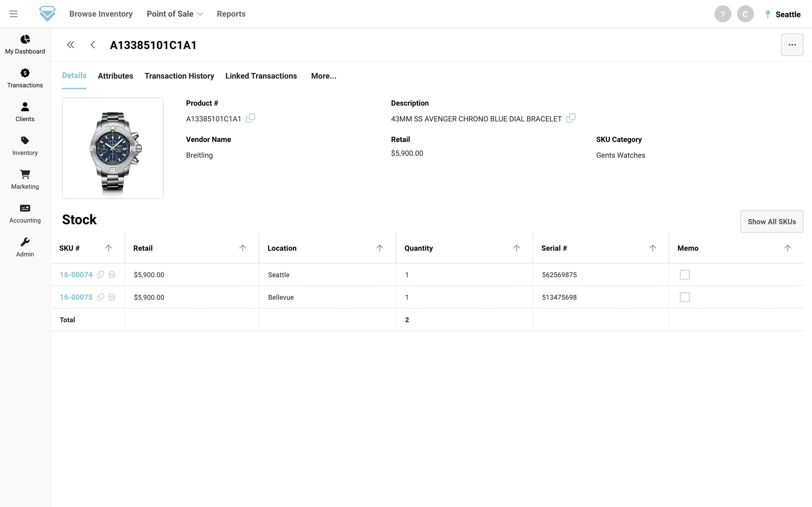Open Accounting in the sidebar
812x507 pixels.
[x=25, y=213]
